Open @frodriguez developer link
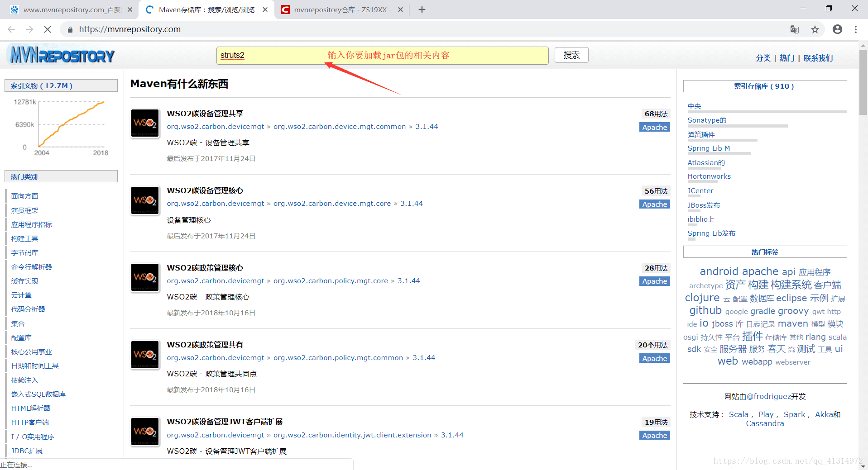The height and width of the screenshot is (470, 868). tap(769, 396)
